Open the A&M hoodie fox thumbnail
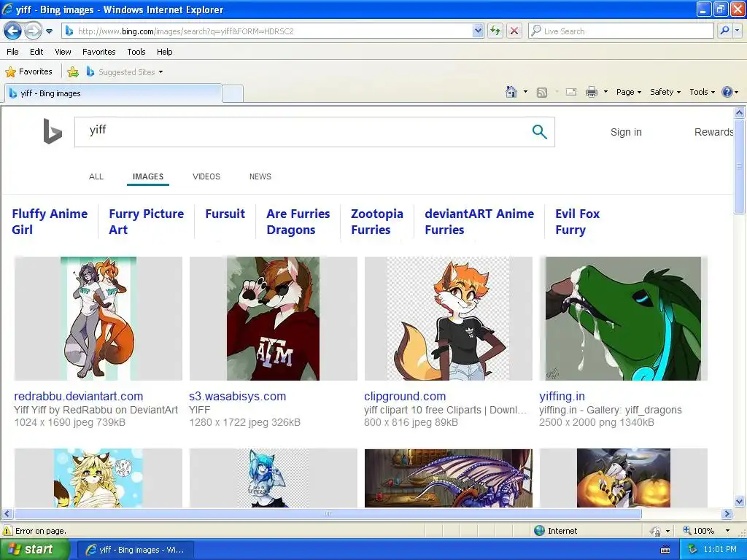The height and width of the screenshot is (560, 747). pos(273,319)
